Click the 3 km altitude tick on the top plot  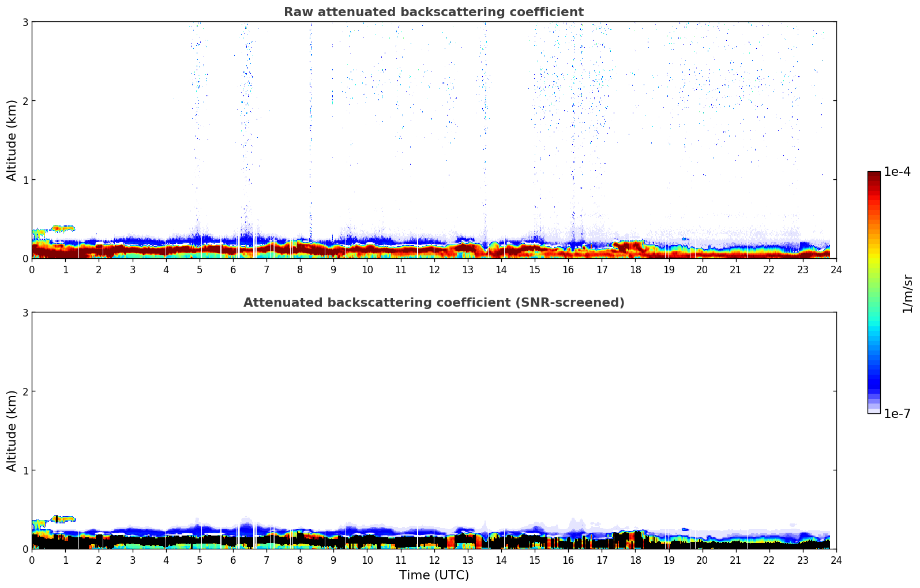(x=25, y=22)
